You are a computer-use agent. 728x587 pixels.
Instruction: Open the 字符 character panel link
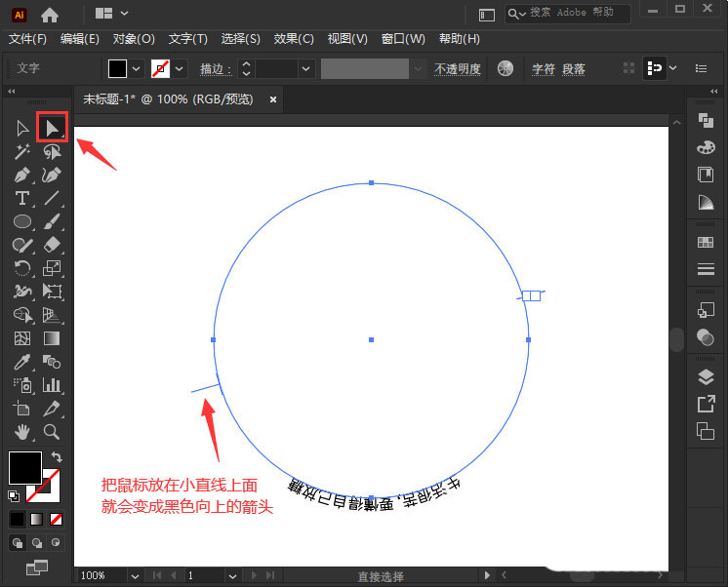(544, 69)
